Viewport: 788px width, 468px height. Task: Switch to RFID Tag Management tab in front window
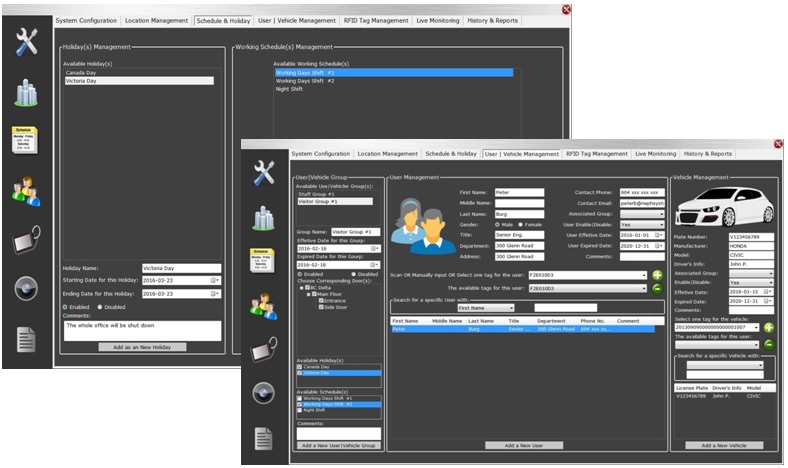[x=597, y=154]
